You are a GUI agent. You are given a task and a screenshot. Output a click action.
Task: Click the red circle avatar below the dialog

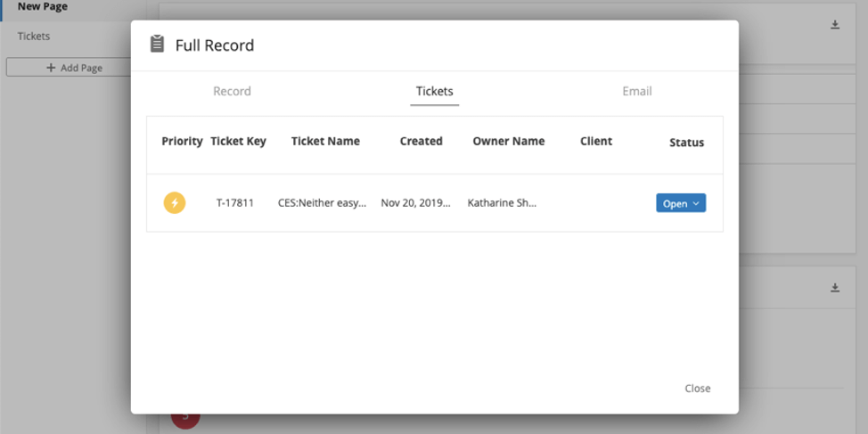point(185,417)
